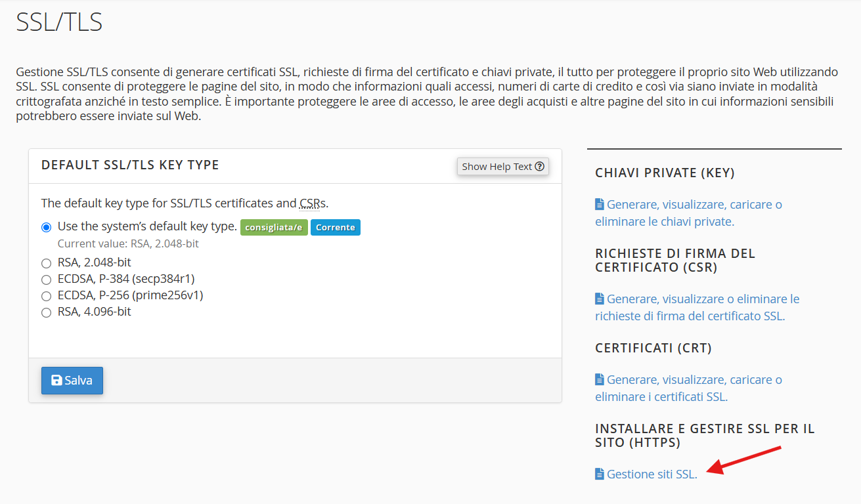Viewport: 861px width, 504px height.
Task: Click document icon beside CSR link
Action: tap(599, 299)
